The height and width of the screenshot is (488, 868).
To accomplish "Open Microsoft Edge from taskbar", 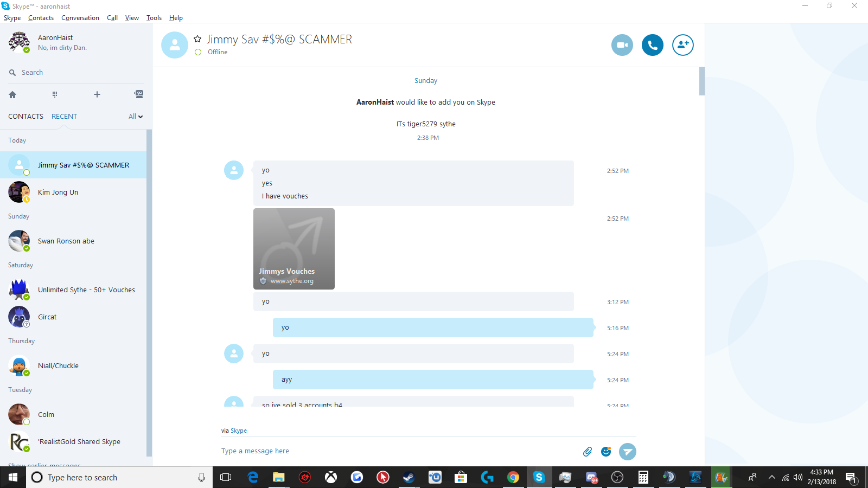I will [253, 477].
